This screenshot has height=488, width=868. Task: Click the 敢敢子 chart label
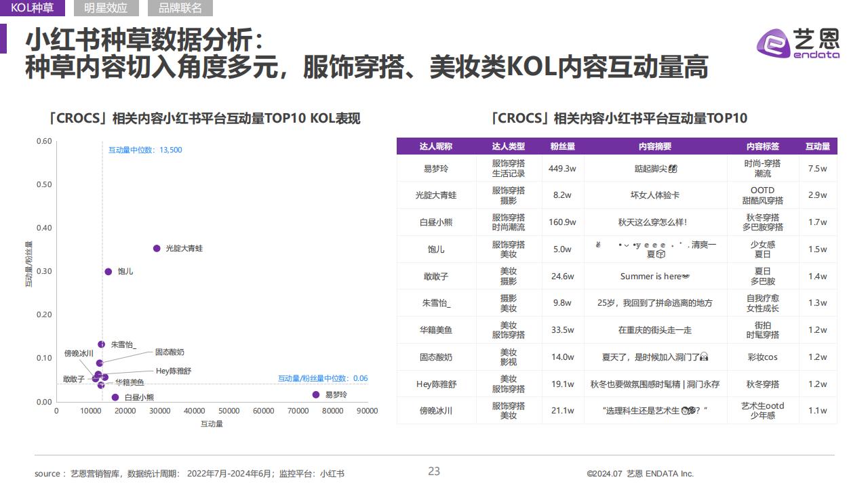pyautogui.click(x=74, y=380)
